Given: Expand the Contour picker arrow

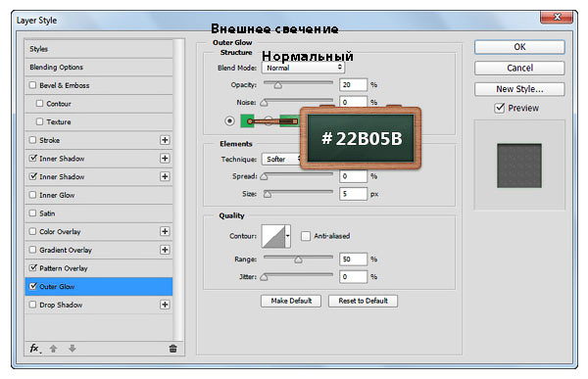Looking at the screenshot, I should (x=287, y=236).
